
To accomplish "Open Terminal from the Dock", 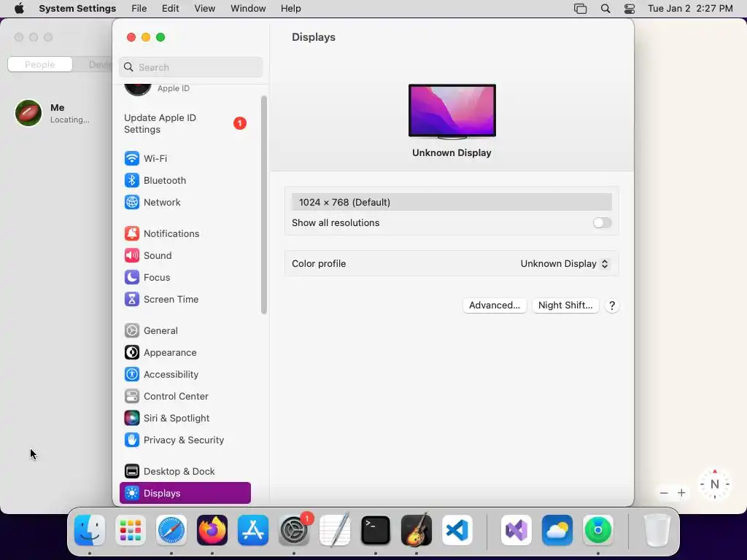I will coord(376,530).
